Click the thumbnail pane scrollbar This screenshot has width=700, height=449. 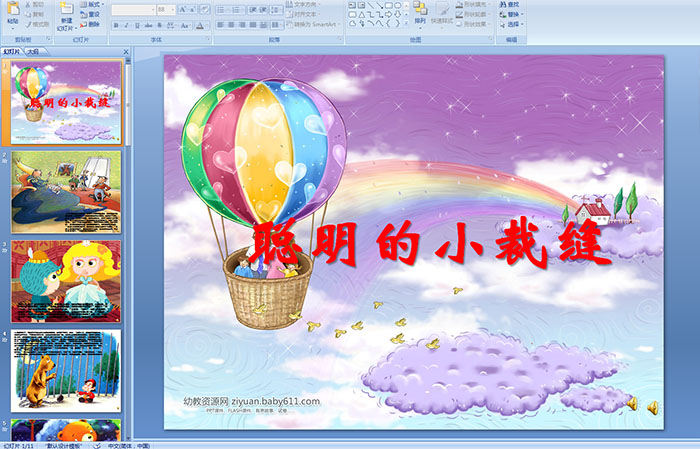129,104
